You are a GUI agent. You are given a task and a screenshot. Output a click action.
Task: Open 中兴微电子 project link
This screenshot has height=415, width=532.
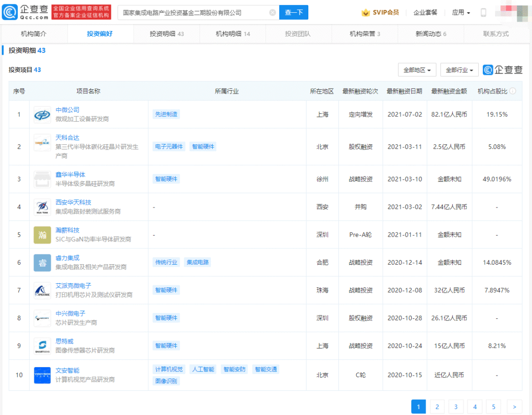[70, 313]
